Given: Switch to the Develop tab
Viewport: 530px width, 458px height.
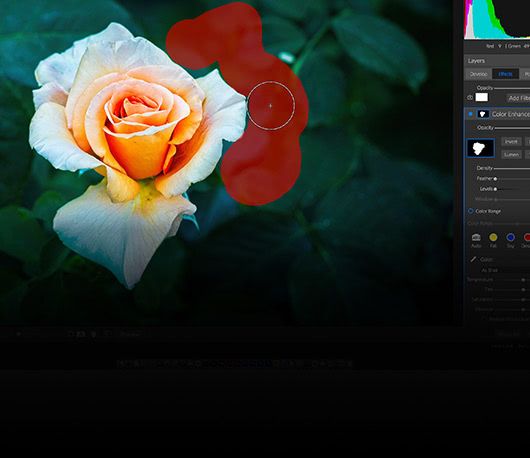Looking at the screenshot, I should 478,74.
